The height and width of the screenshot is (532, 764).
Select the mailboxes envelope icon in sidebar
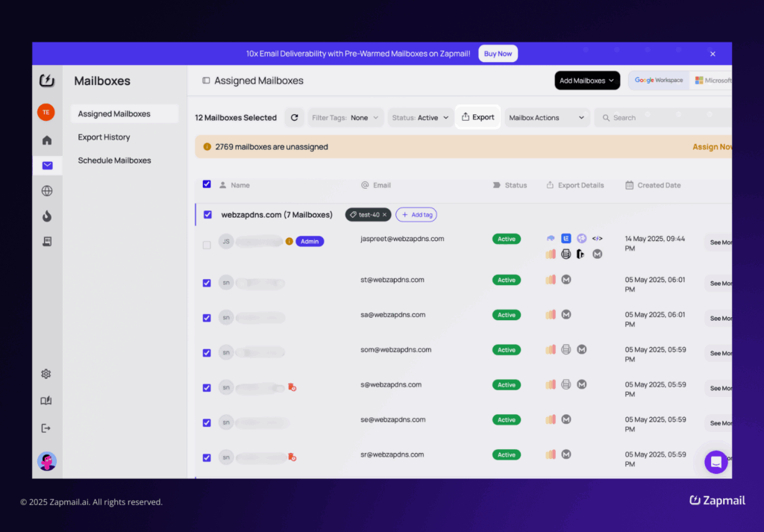(47, 165)
